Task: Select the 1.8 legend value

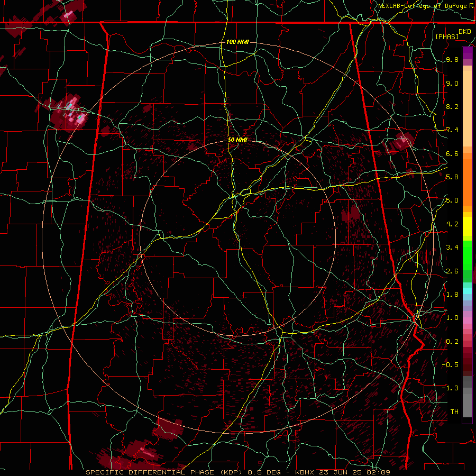Action: (x=452, y=295)
